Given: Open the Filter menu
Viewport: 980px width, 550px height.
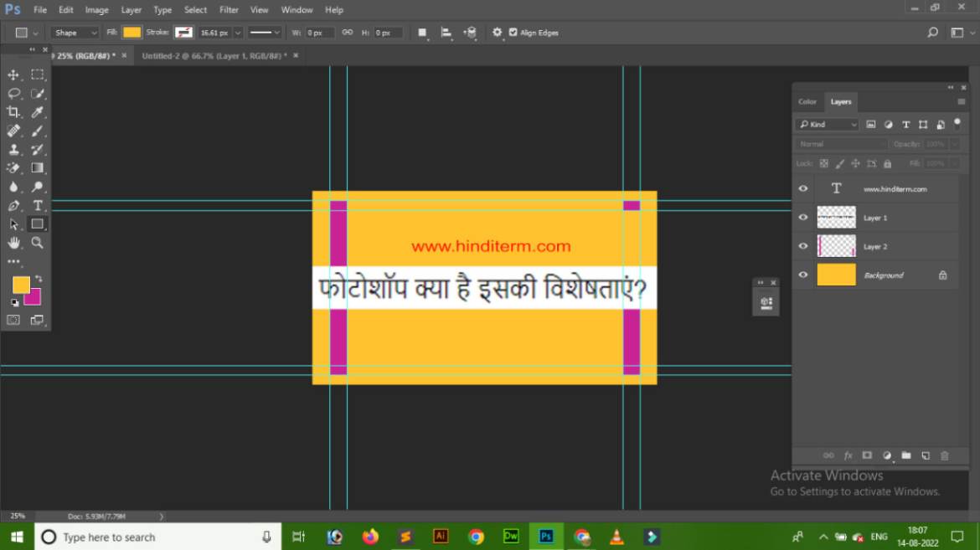Looking at the screenshot, I should point(228,9).
